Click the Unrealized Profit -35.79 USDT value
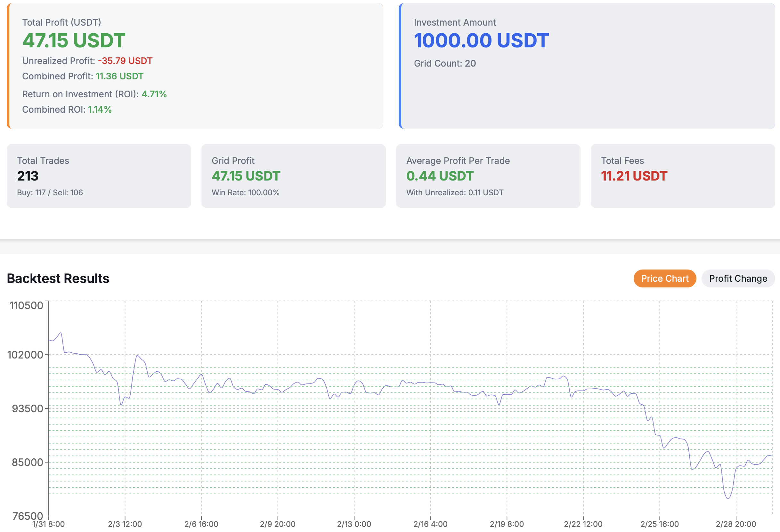This screenshot has height=532, width=780. pos(125,61)
